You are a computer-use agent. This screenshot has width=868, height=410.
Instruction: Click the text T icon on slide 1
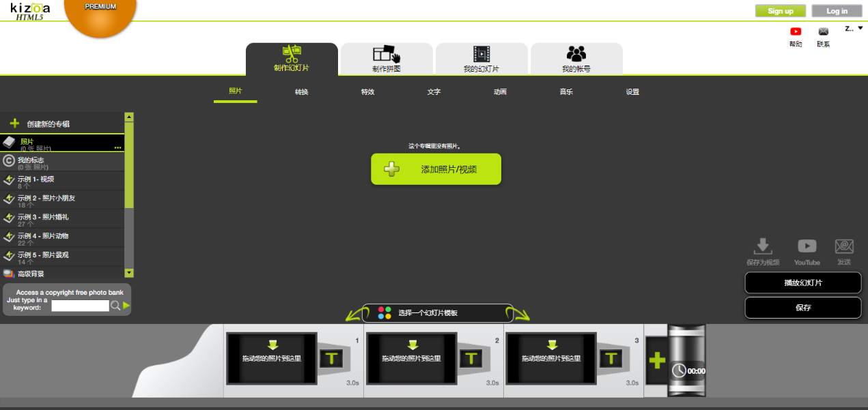point(332,358)
